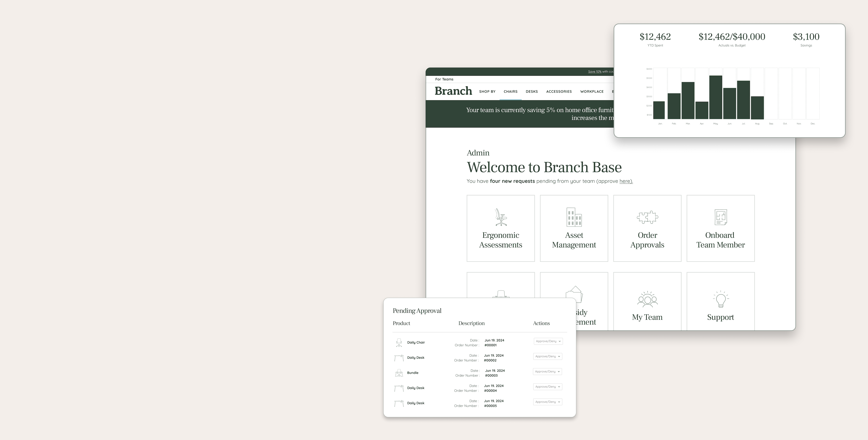The image size is (868, 440).
Task: Click the Branch logo
Action: (x=453, y=91)
